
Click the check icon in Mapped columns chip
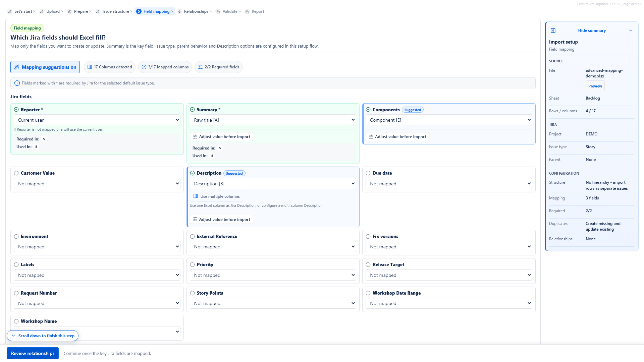point(144,67)
